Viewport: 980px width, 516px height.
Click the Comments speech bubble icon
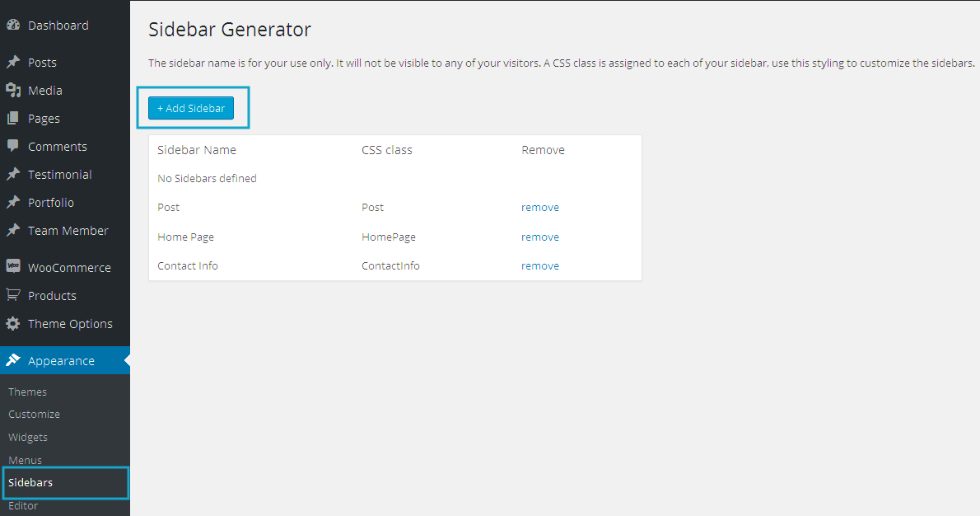point(13,147)
